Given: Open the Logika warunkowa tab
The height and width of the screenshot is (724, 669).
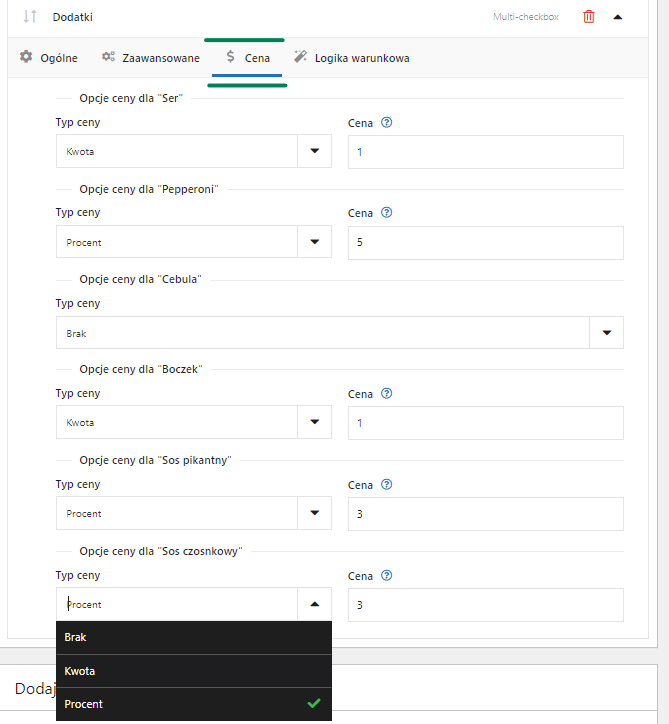Looking at the screenshot, I should pyautogui.click(x=351, y=58).
